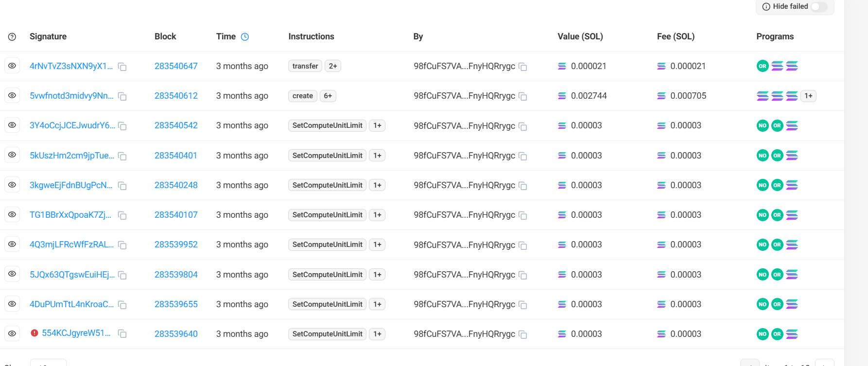Click the NO program icon for 3Y4oCcjJCEJwudrY6
This screenshot has height=366, width=868.
point(763,126)
